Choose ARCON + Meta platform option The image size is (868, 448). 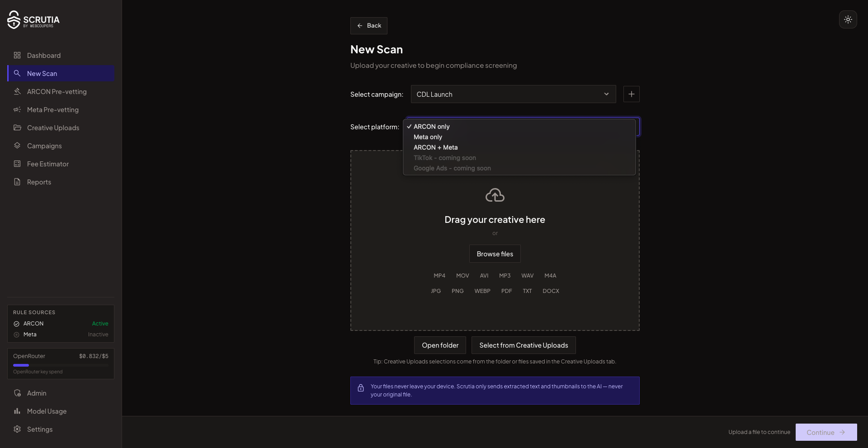(x=519, y=147)
